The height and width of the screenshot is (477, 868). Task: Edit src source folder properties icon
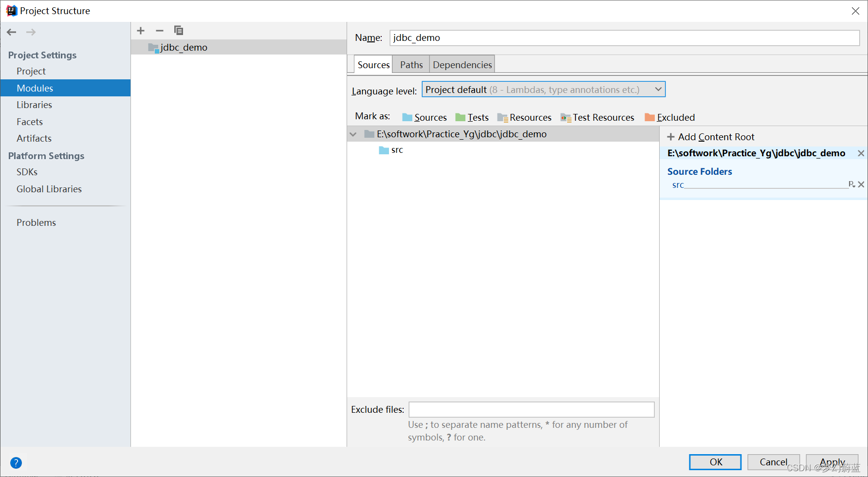(x=851, y=184)
